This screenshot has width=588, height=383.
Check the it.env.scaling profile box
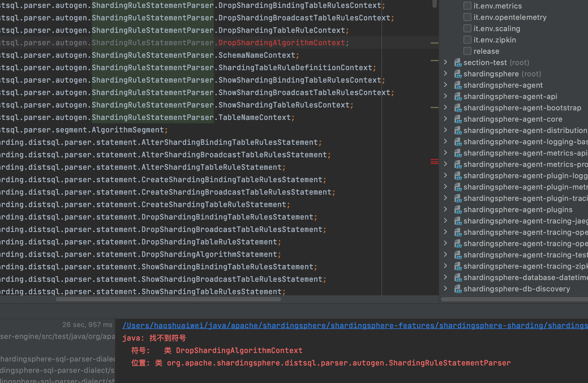pos(467,29)
